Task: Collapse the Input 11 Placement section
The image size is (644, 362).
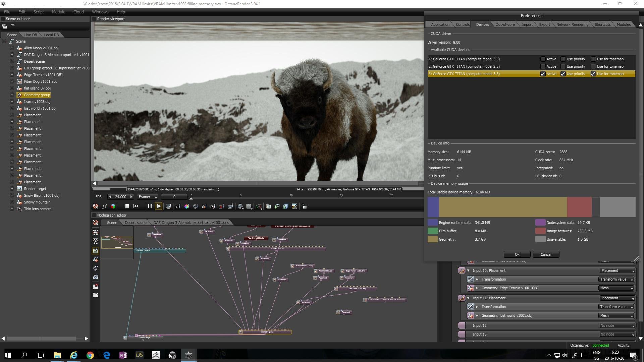Action: 468,298
